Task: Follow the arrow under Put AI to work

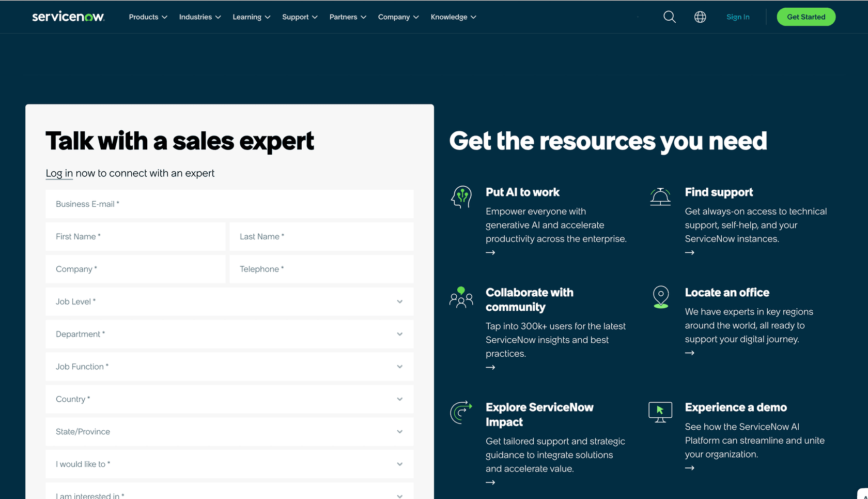Action: (490, 252)
